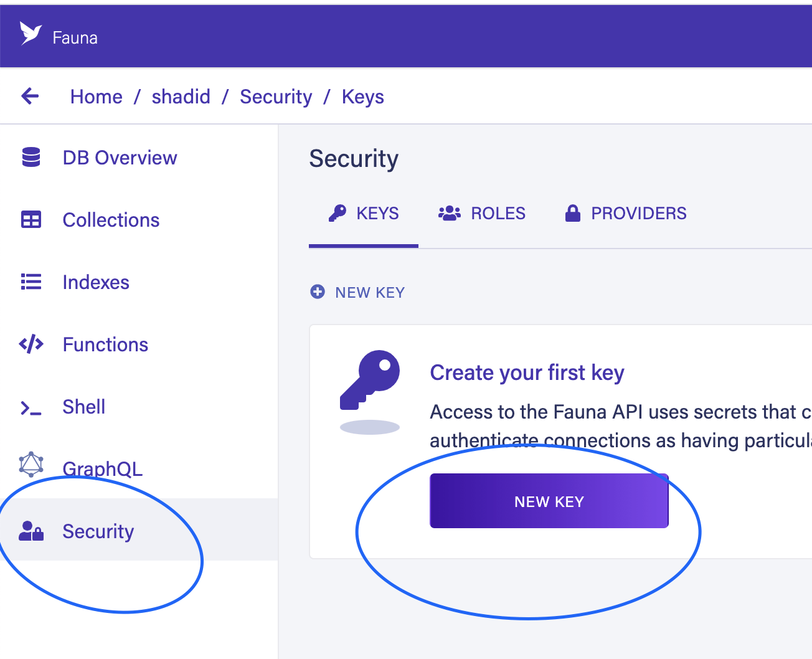
Task: Click the DB Overview database icon
Action: [x=31, y=158]
